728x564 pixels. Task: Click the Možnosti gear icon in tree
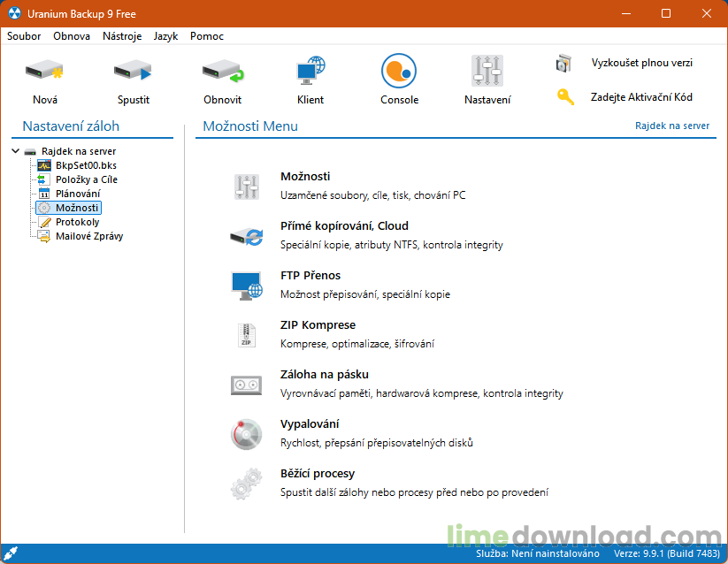(x=44, y=208)
